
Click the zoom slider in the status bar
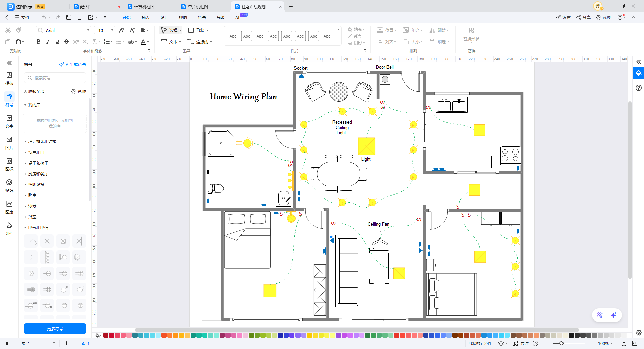click(569, 343)
